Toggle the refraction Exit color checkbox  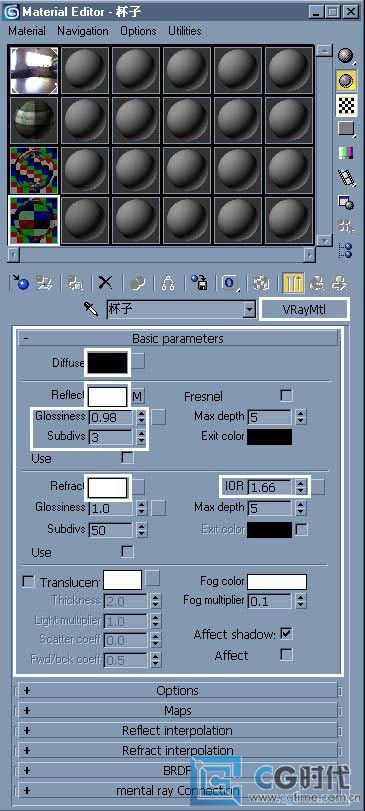(x=301, y=529)
